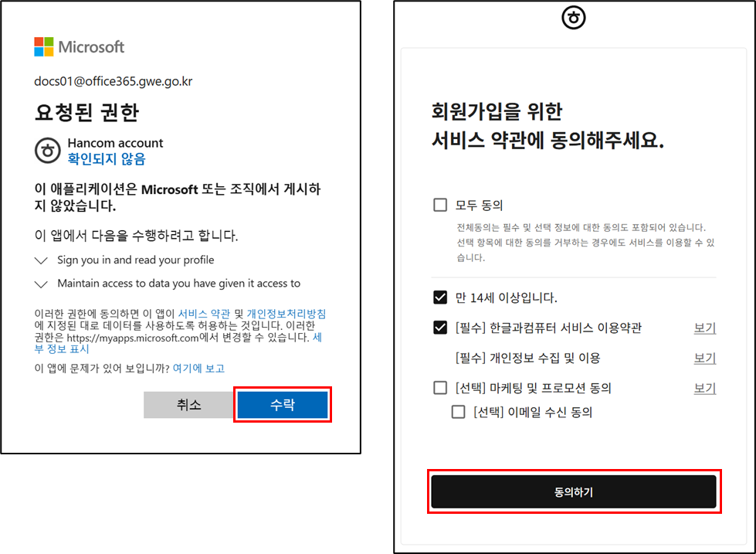View the 마케팅 및 프로모션 terms via 보기
This screenshot has width=756, height=554.
point(705,388)
